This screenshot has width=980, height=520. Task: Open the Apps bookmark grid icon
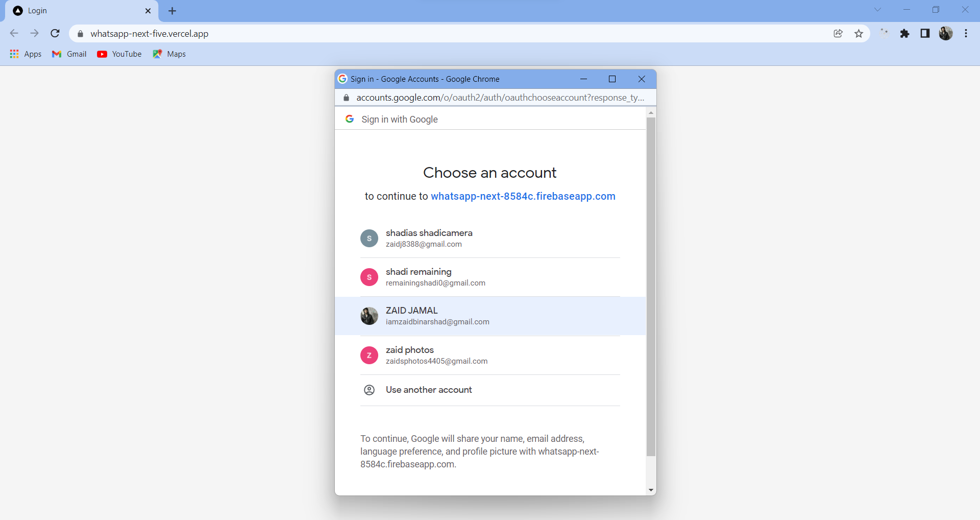pos(14,54)
